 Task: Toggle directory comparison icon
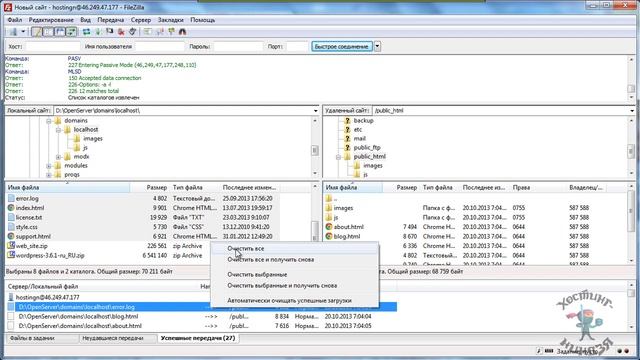click(159, 31)
